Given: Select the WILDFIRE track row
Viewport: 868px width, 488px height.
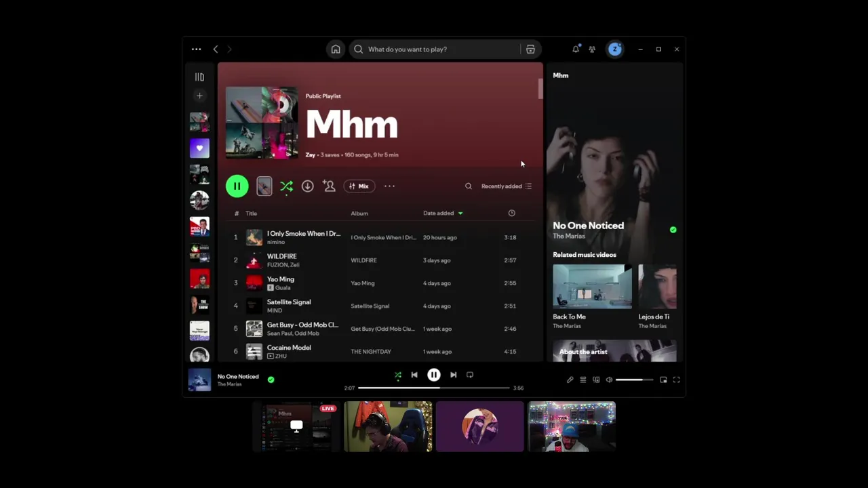Looking at the screenshot, I should [380, 260].
